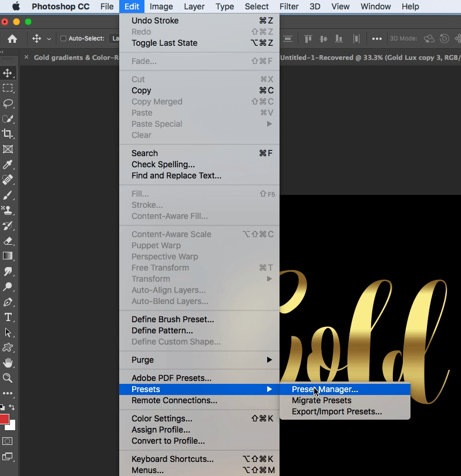
Task: Click the red foreground color swatch
Action: 4,418
